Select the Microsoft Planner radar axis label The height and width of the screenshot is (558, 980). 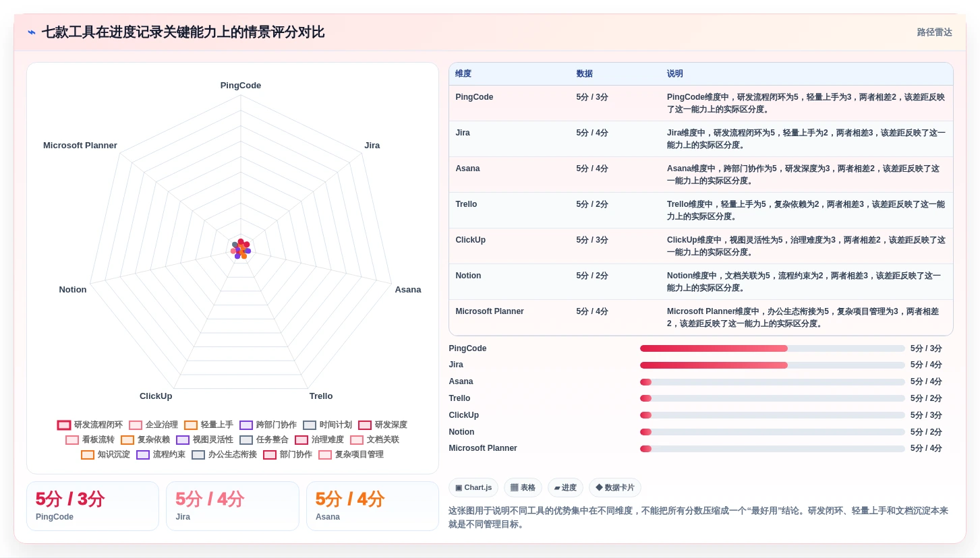coord(80,146)
